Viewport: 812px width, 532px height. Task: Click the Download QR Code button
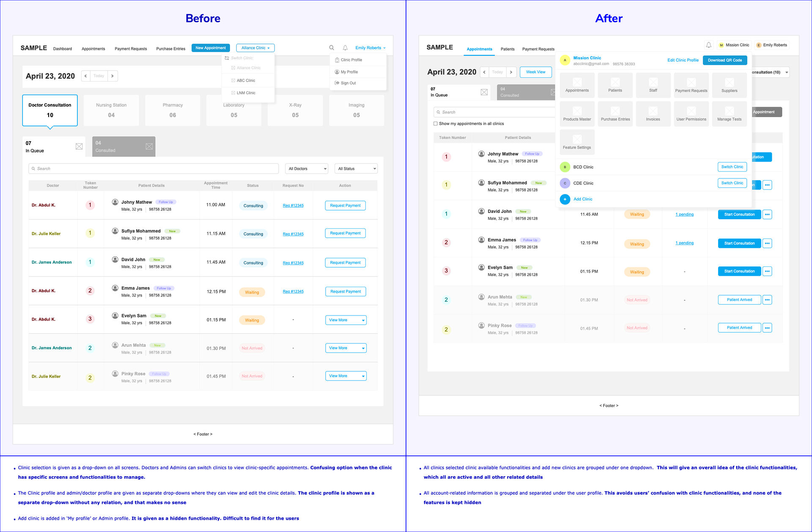[x=724, y=60]
